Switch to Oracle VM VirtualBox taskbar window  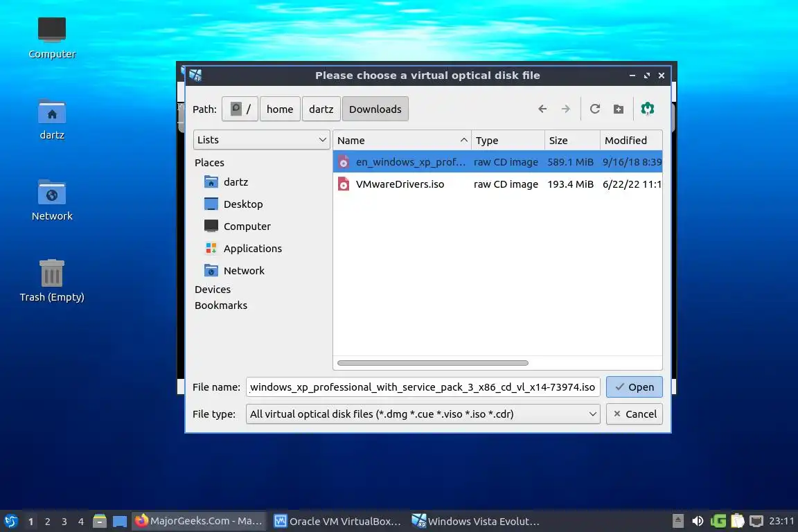pyautogui.click(x=338, y=521)
